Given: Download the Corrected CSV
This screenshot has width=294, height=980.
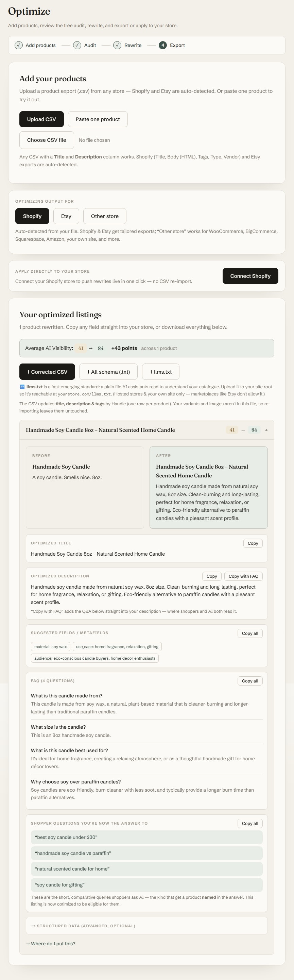Looking at the screenshot, I should point(47,372).
